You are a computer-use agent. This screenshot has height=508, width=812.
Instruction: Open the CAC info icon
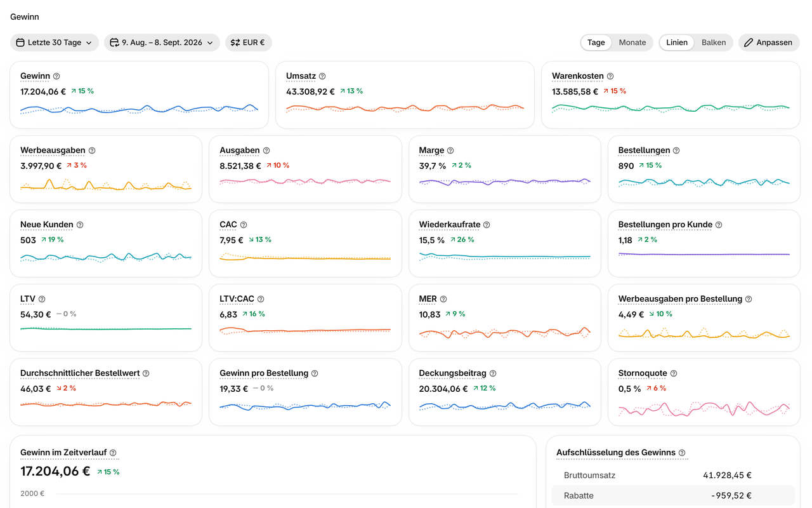coord(244,225)
